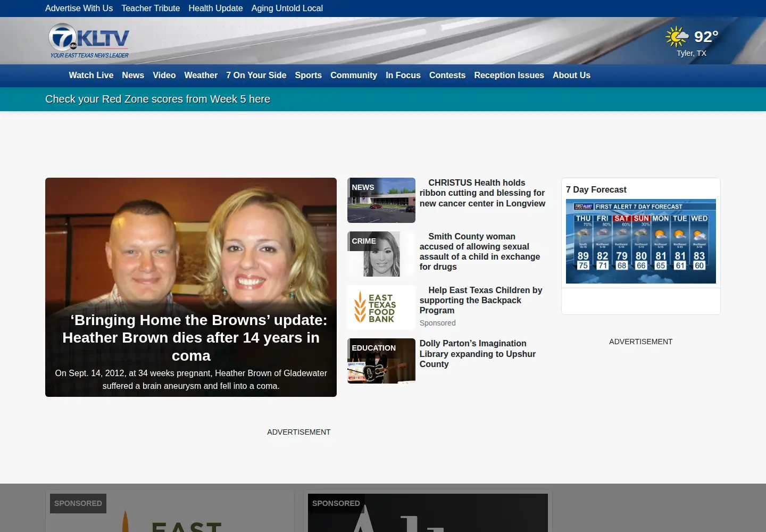Select Watch Live in navigation

point(91,76)
